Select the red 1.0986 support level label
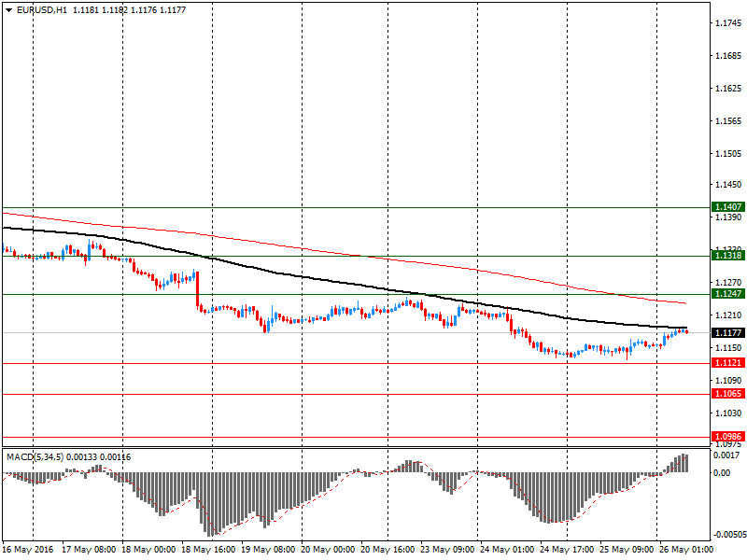 coord(728,436)
